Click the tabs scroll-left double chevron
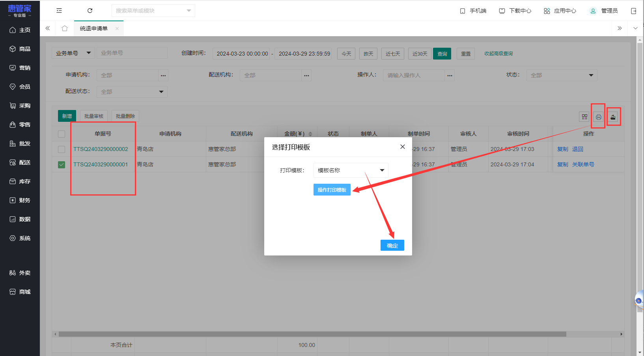644x356 pixels. point(48,28)
